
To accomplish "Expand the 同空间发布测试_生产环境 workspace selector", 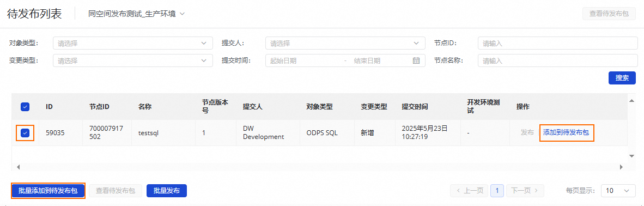I will coord(137,14).
